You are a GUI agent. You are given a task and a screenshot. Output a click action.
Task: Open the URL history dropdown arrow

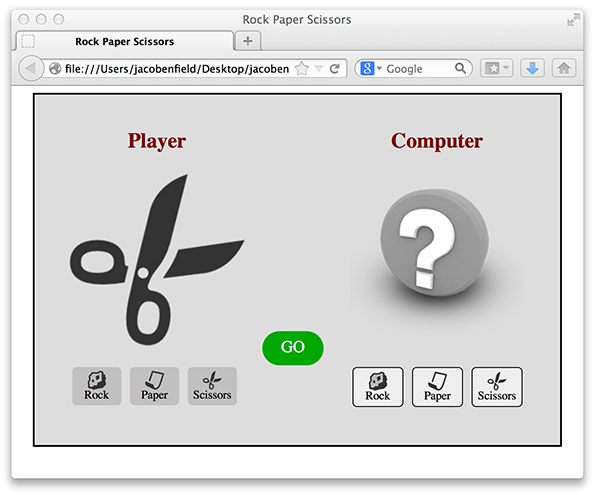[x=319, y=69]
